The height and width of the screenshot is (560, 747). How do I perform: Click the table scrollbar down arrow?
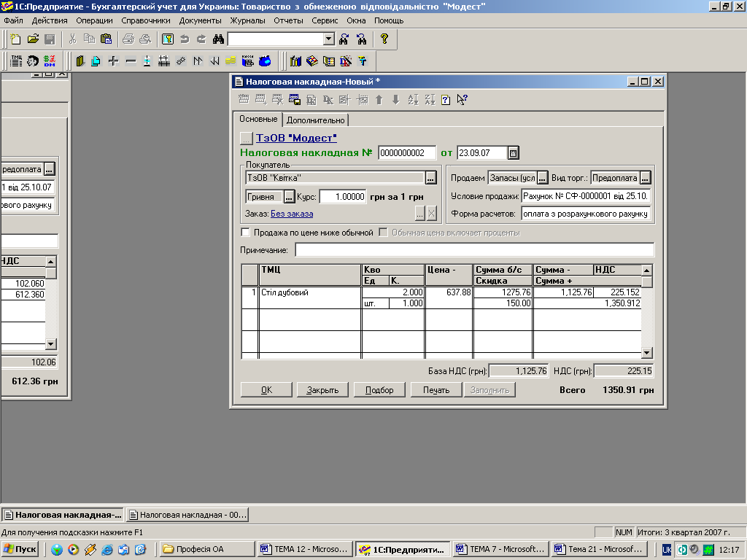(x=646, y=353)
